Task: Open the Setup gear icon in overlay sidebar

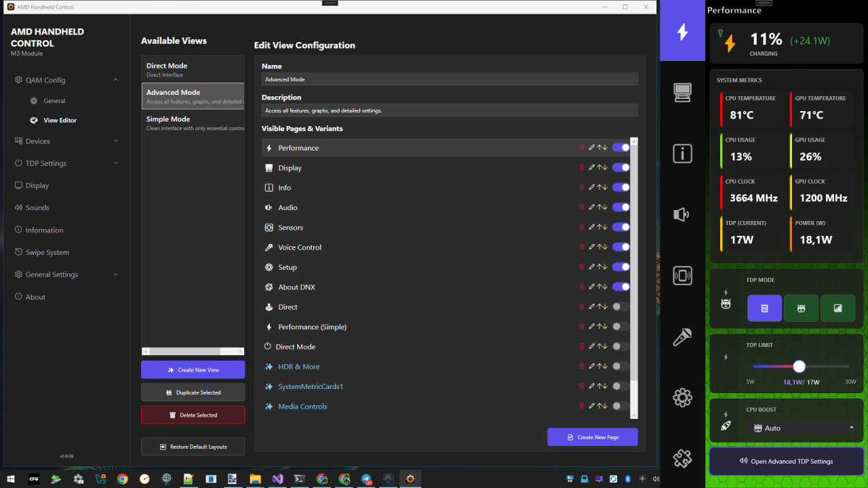Action: pos(682,397)
